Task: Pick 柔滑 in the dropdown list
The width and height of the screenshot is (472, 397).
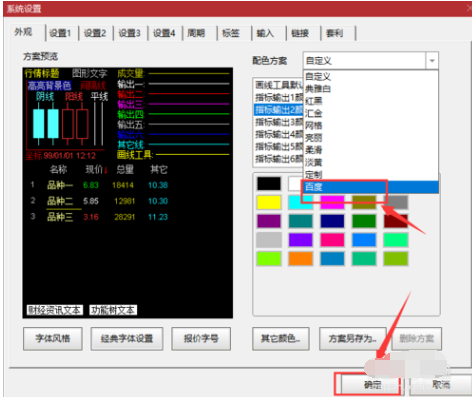Action: click(370, 150)
